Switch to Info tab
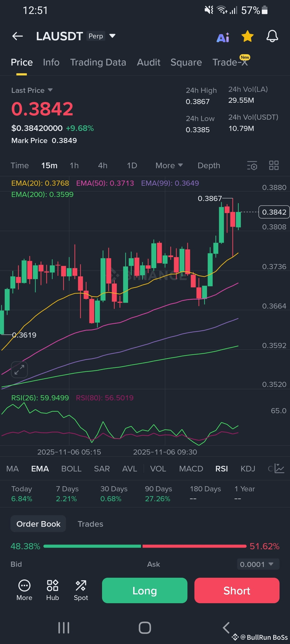This screenshot has height=644, width=290. [51, 62]
